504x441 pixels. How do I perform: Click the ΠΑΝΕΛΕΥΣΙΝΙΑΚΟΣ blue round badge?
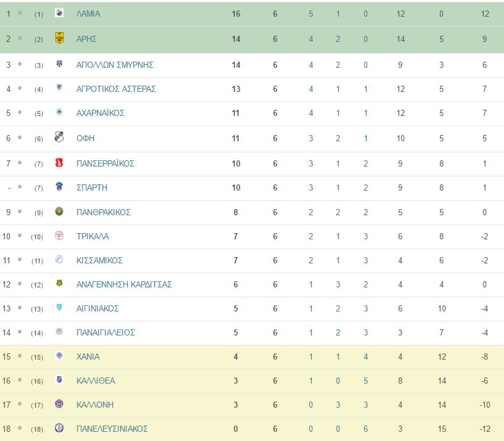[x=59, y=428]
